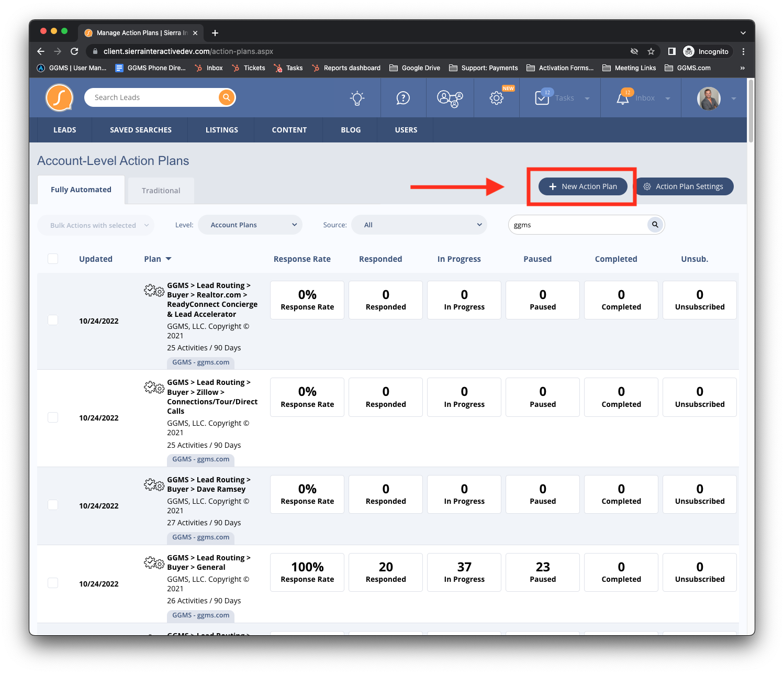Toggle the select-all checkbox in table header
Screen dimensions: 784x674
tap(53, 259)
